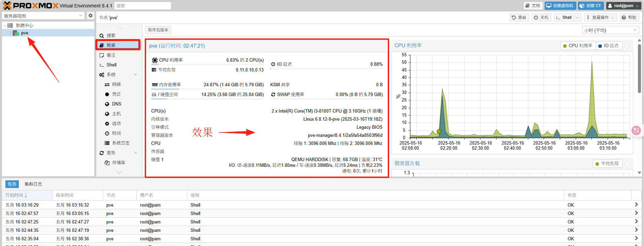Open 搜索 in the node menu
The width and height of the screenshot is (644, 246).
pos(118,35)
